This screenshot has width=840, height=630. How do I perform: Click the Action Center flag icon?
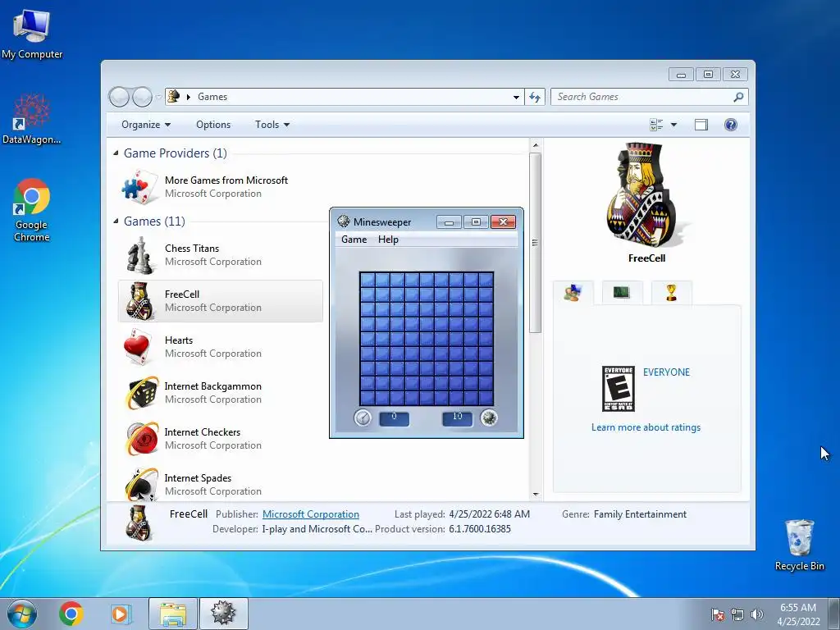(x=717, y=614)
